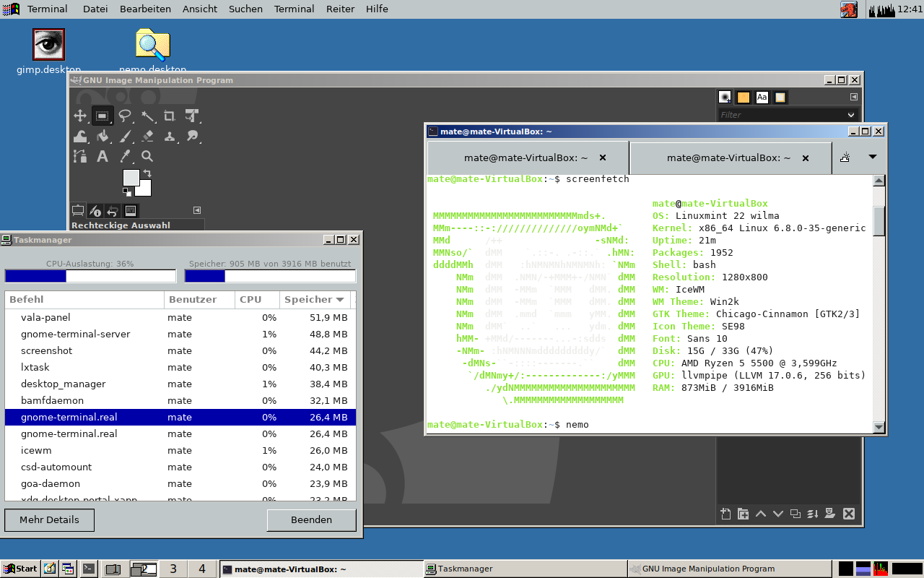Click Mehr Details button
The image size is (924, 578).
pos(50,520)
